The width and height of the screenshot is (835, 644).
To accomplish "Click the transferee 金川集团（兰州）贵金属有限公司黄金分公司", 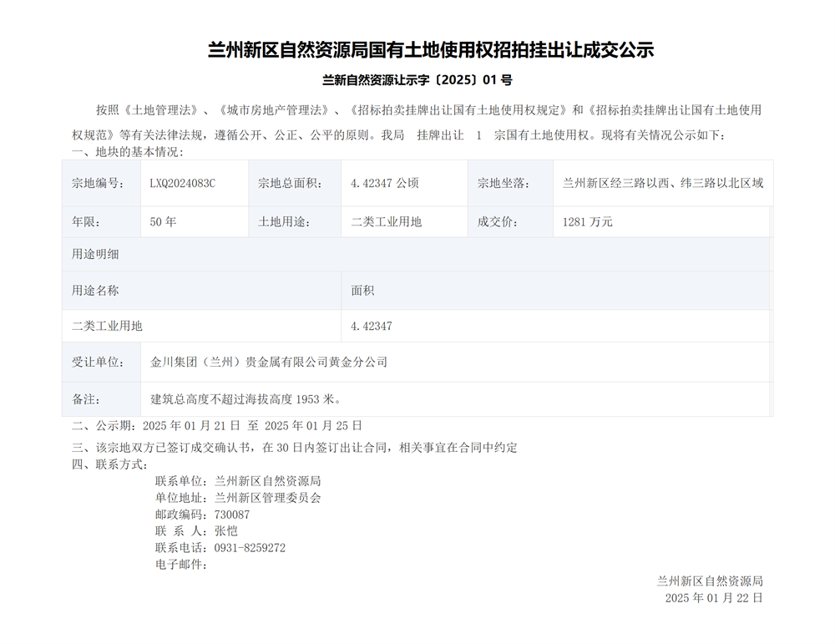I will [269, 363].
